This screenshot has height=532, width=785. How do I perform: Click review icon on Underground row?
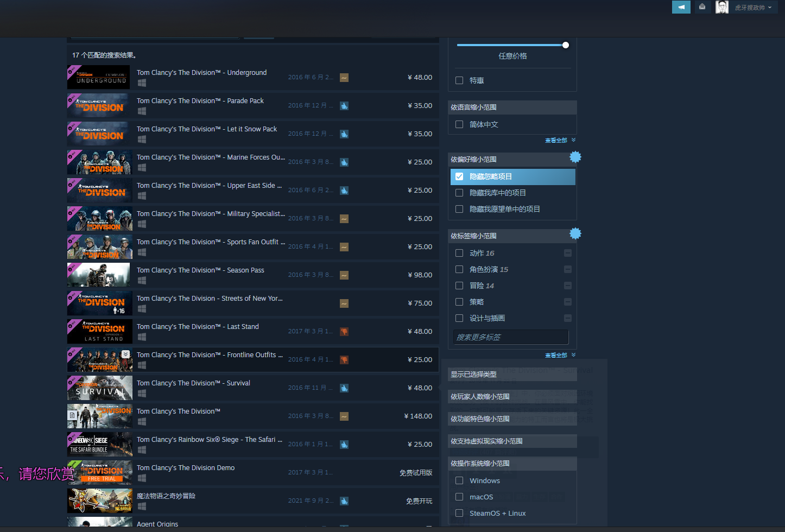click(344, 78)
